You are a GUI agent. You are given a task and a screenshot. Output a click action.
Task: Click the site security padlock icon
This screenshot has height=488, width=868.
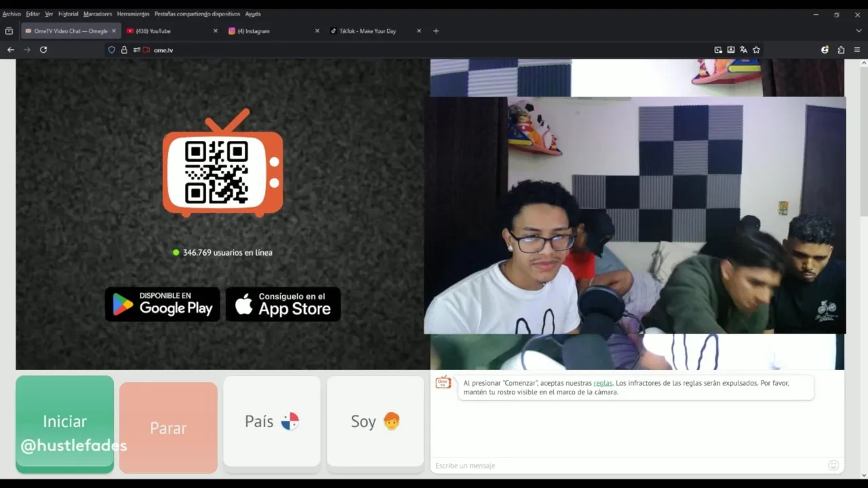pos(124,49)
